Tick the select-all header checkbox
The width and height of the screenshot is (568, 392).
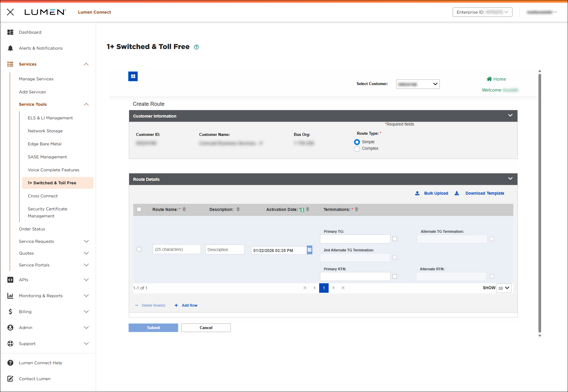click(139, 209)
